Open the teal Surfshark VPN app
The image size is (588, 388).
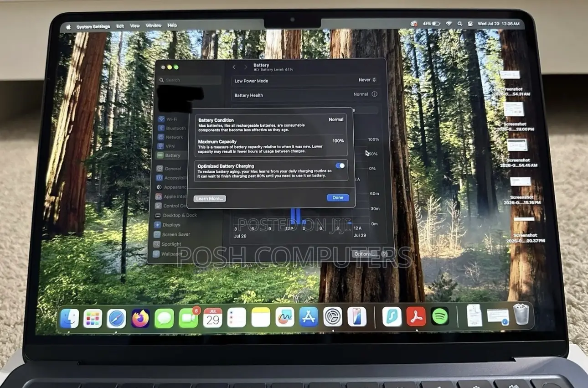[x=392, y=316]
